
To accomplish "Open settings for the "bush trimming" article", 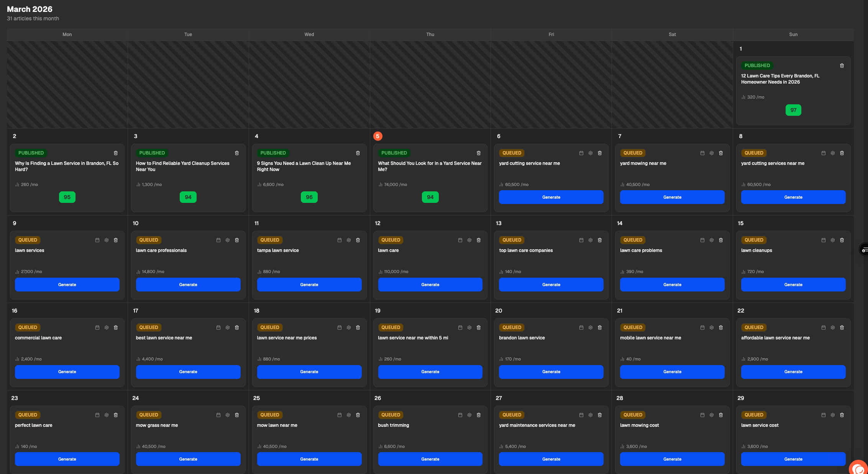I will coord(469,415).
